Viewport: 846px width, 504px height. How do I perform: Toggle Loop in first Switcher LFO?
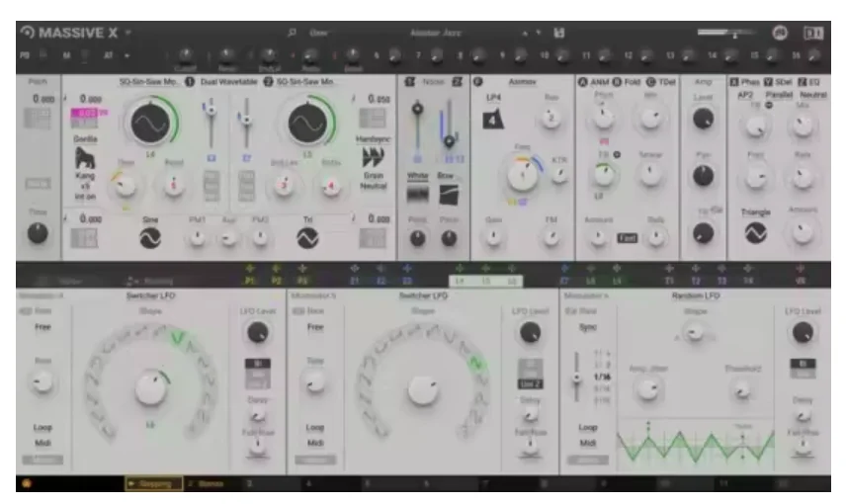coord(42,427)
